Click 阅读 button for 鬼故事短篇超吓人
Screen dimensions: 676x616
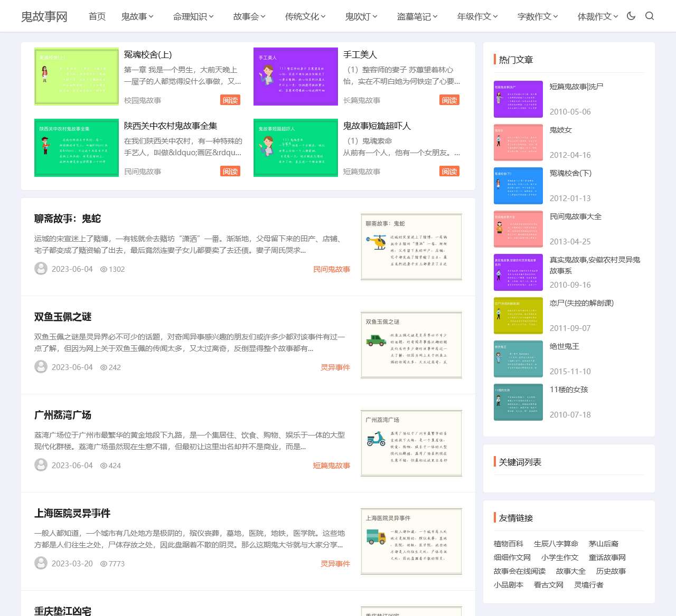(x=449, y=171)
